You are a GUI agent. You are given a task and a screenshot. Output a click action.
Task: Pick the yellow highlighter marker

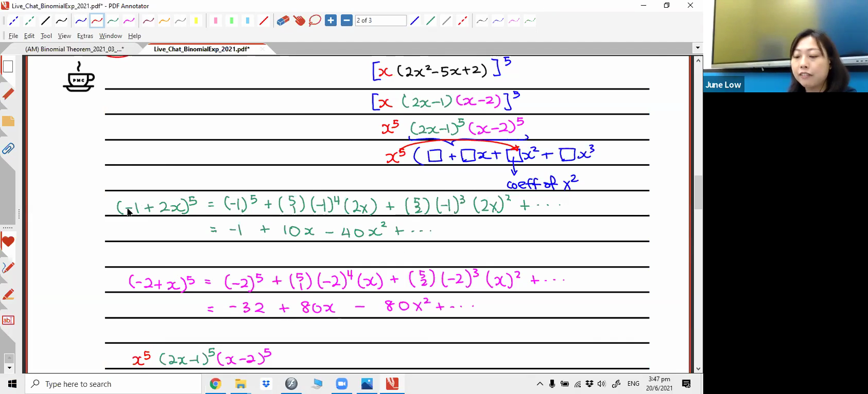point(196,21)
